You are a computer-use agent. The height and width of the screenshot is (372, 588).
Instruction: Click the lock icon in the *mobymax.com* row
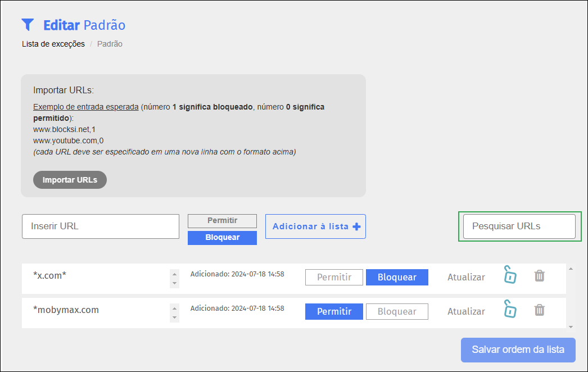point(510,309)
